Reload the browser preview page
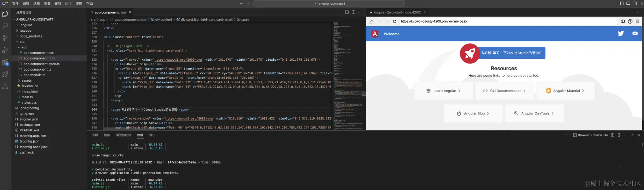This screenshot has height=190, width=644. [x=395, y=21]
